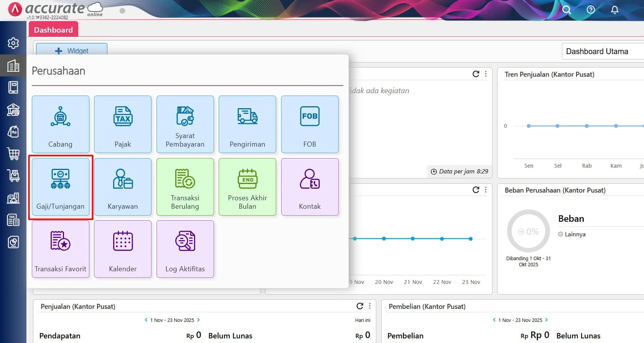Open the Dashboard Utama dropdown
Image resolution: width=644 pixels, height=343 pixels.
tap(602, 51)
